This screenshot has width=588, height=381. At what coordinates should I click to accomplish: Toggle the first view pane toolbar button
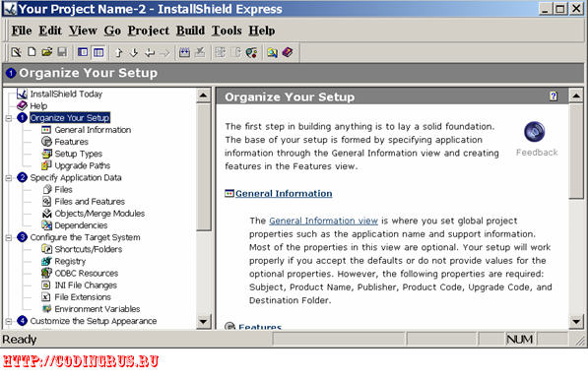pyautogui.click(x=83, y=52)
